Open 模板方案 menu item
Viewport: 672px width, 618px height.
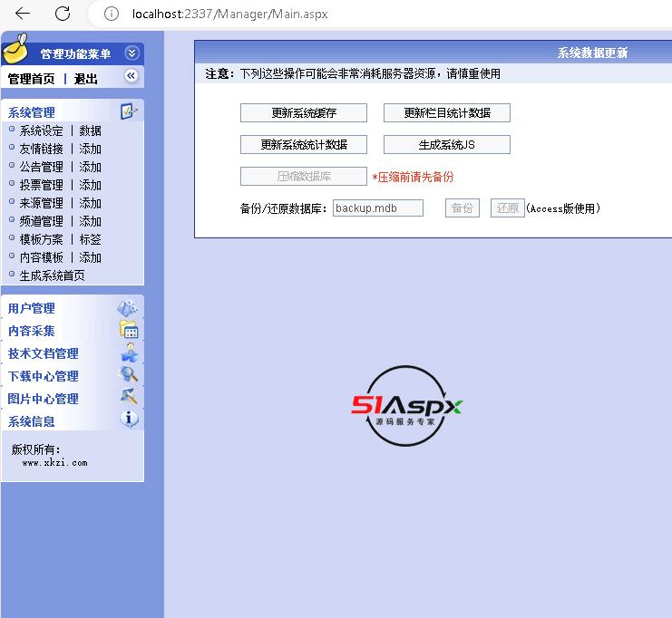(41, 239)
